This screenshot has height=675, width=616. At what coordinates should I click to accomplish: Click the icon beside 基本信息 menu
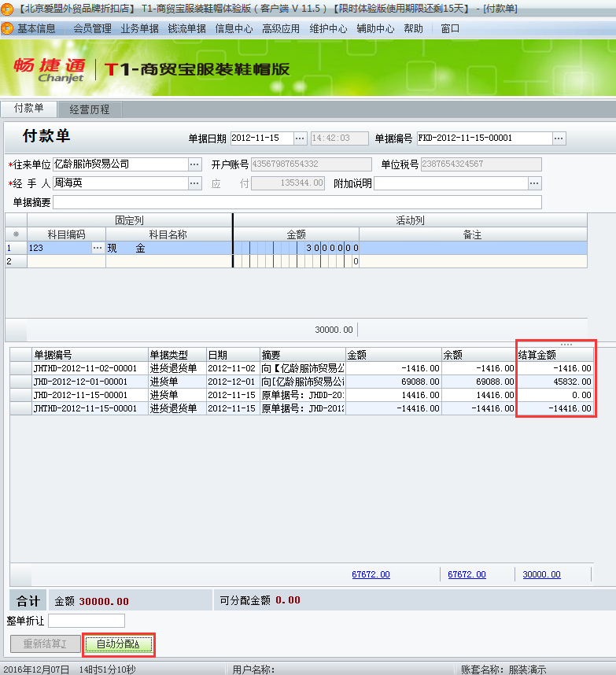7,29
